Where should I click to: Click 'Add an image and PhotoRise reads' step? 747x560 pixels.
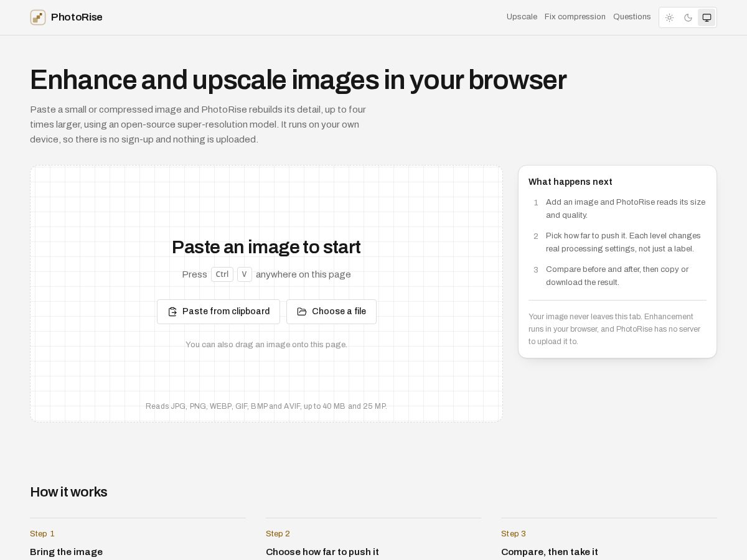tap(626, 208)
